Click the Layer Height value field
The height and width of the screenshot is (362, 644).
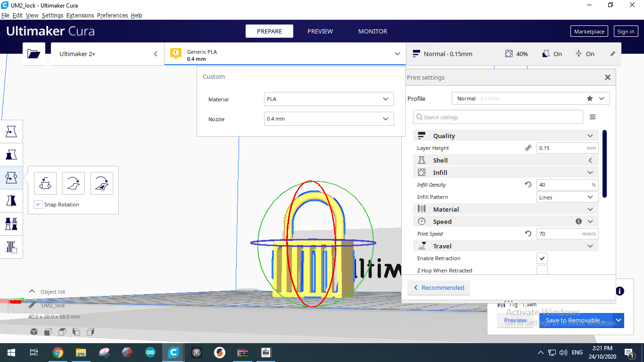point(568,148)
